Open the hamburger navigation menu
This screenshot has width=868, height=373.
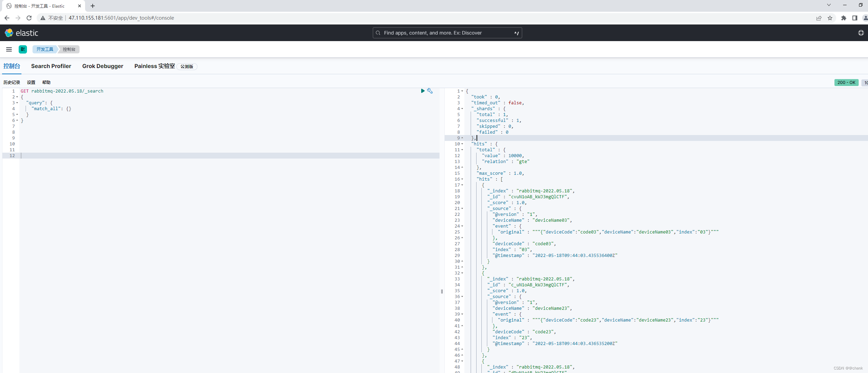pyautogui.click(x=9, y=49)
